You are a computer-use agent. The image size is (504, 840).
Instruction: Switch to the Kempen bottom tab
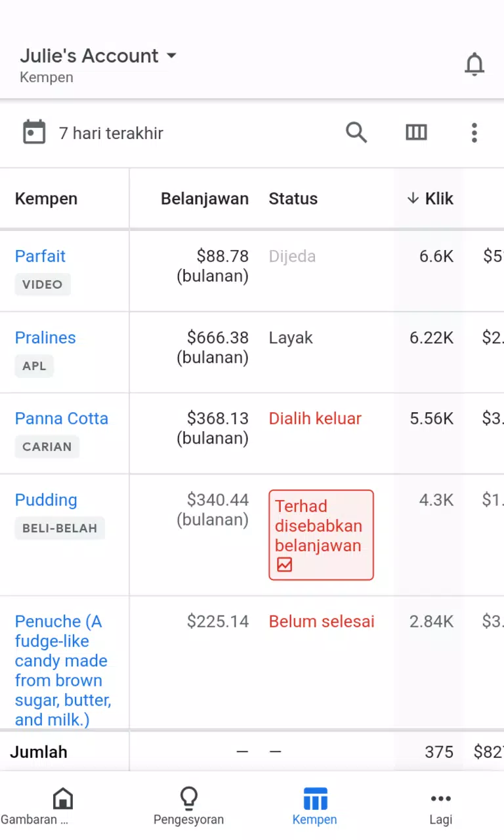point(315,807)
